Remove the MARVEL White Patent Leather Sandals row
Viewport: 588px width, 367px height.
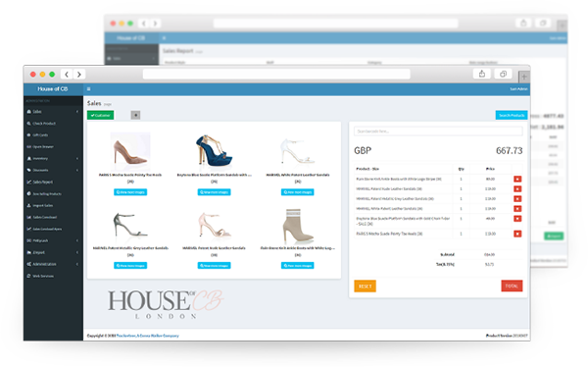point(517,208)
